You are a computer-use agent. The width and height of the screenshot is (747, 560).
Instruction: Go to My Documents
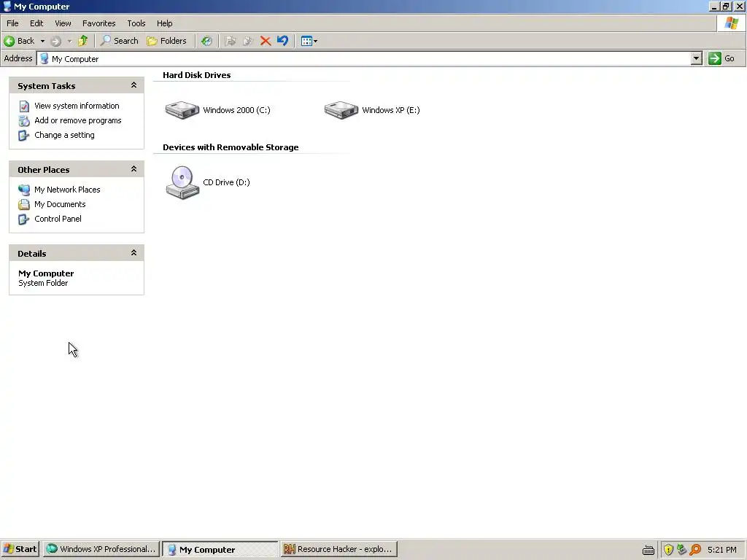coord(60,204)
